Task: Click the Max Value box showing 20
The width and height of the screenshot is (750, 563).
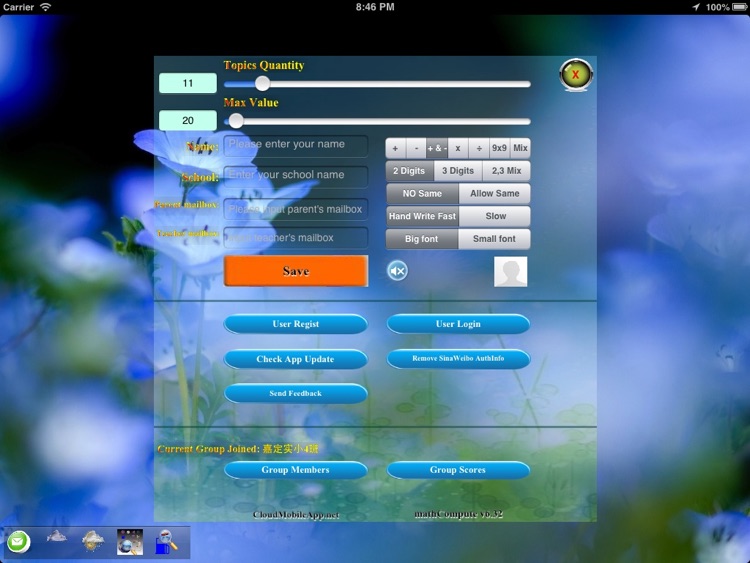Action: pos(188,121)
